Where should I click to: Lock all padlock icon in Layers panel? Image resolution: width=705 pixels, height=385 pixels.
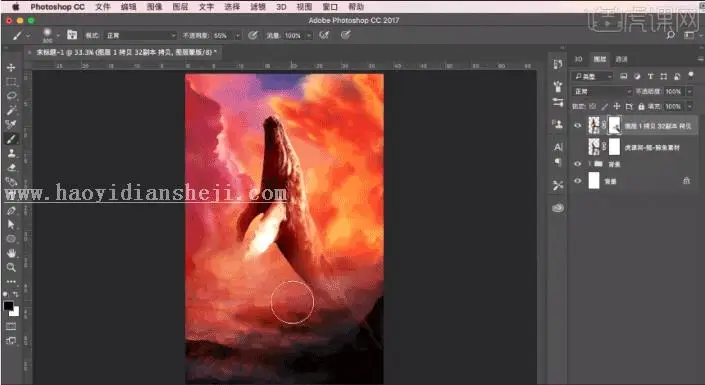pos(641,107)
